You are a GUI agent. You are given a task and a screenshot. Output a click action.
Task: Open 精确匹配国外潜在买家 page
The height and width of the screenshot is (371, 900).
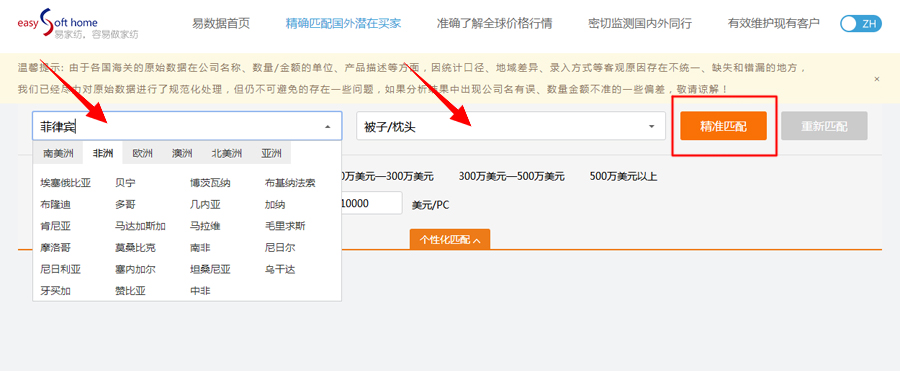343,24
